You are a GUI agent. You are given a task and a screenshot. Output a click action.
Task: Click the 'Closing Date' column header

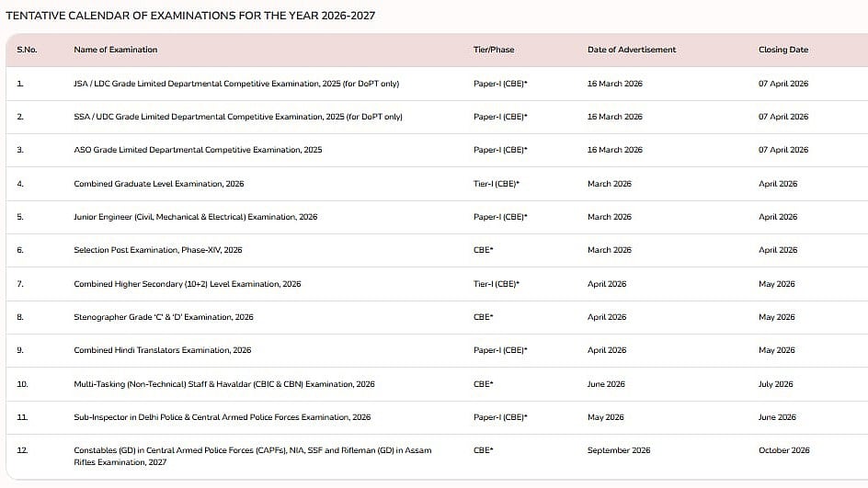pyautogui.click(x=782, y=50)
